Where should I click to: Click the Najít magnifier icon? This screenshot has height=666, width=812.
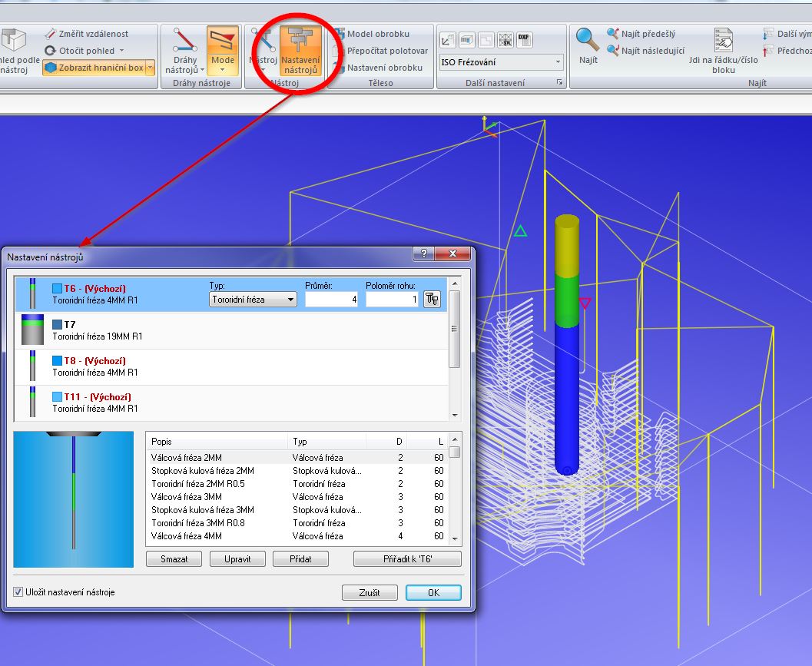point(588,39)
